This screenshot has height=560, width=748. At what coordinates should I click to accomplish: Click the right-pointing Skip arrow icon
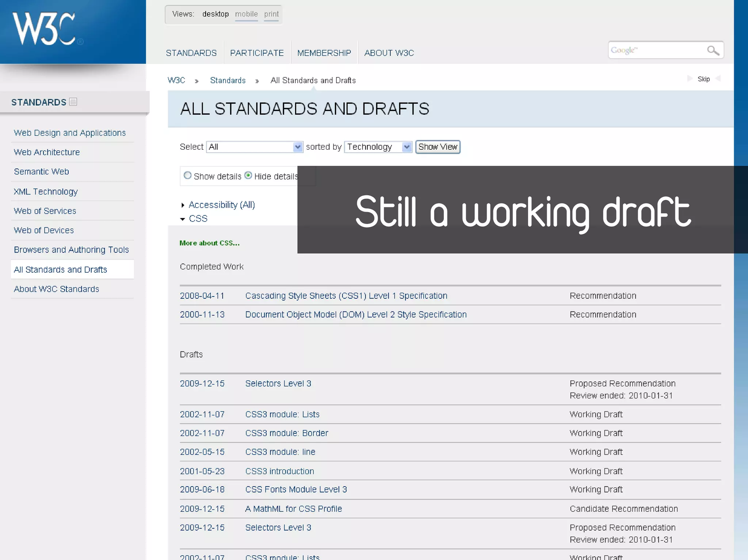point(690,78)
